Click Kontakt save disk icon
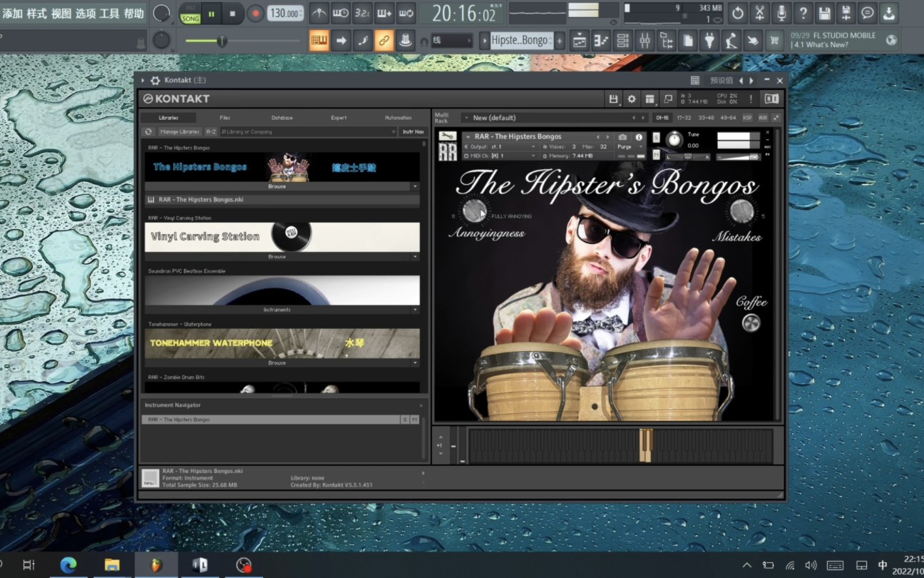The width and height of the screenshot is (924, 578). pyautogui.click(x=613, y=98)
